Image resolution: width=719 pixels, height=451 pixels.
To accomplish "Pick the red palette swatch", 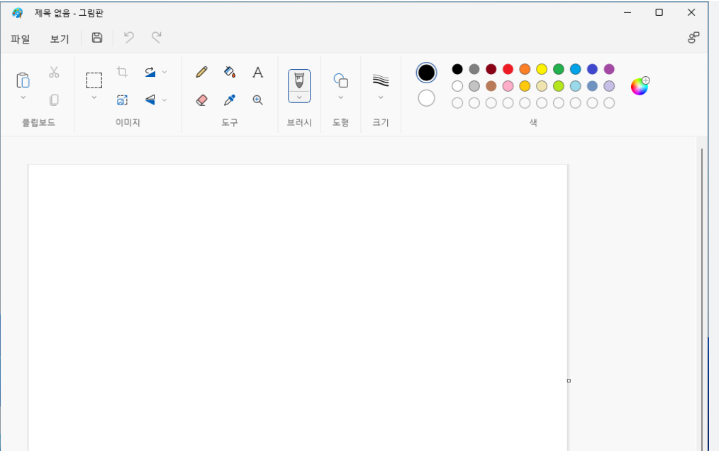I will (x=508, y=69).
